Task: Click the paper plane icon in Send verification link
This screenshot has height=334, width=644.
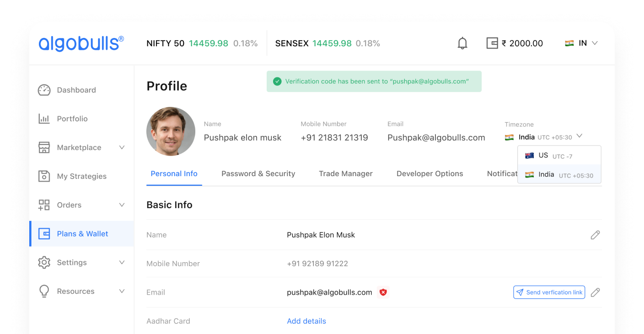Action: tap(520, 292)
